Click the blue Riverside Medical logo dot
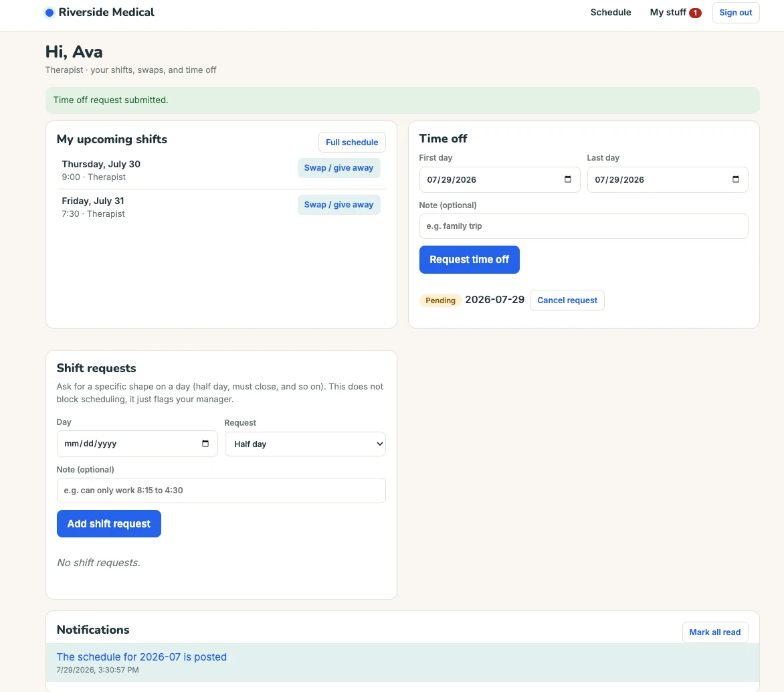This screenshot has height=692, width=784. (49, 13)
